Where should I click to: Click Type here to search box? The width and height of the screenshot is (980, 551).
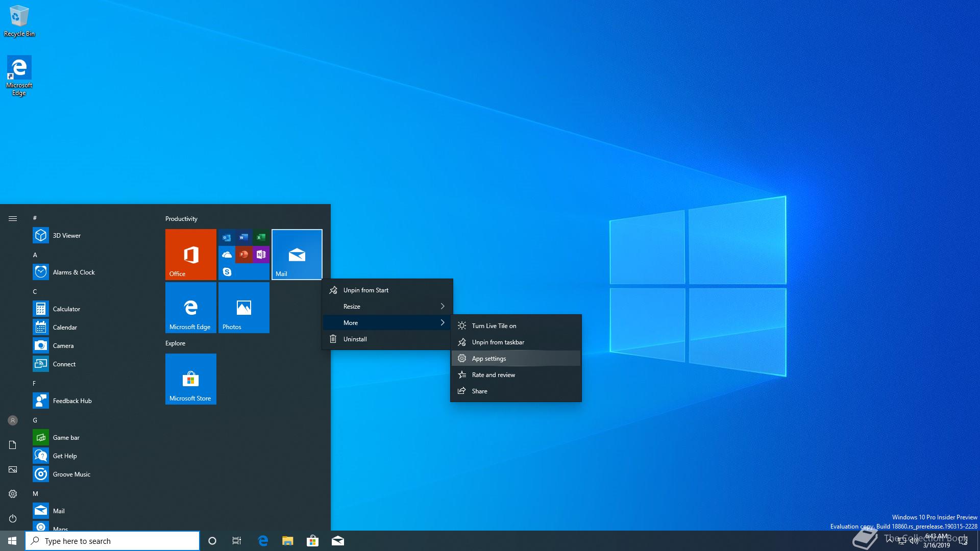[x=112, y=541]
